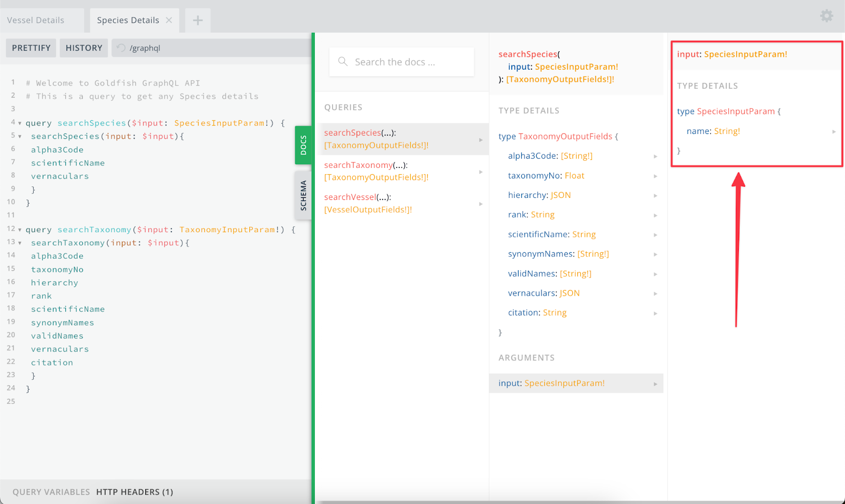
Task: Click synonymNames on editor line 19
Action: tap(62, 323)
